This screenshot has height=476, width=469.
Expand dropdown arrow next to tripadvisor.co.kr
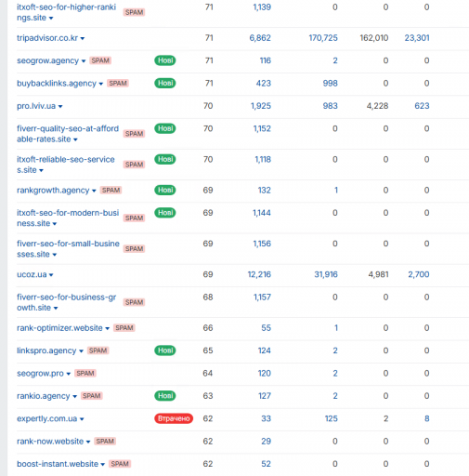(83, 38)
